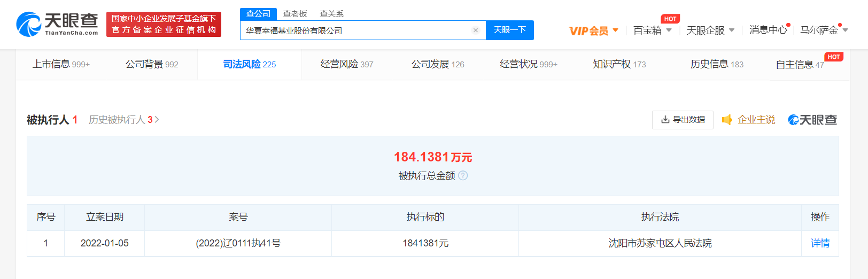The height and width of the screenshot is (279, 868).
Task: Open the 经营风险 tab
Action: point(347,64)
